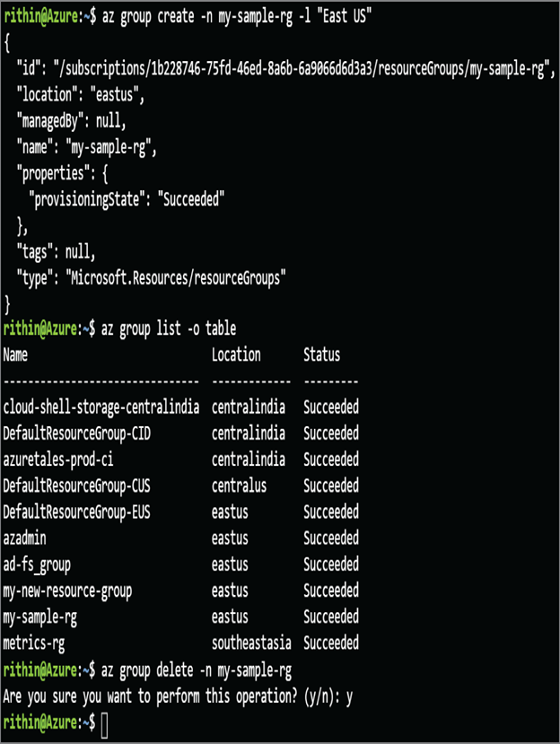Click the metrics-rg resource group name
The height and width of the screenshot is (744, 560).
click(34, 643)
